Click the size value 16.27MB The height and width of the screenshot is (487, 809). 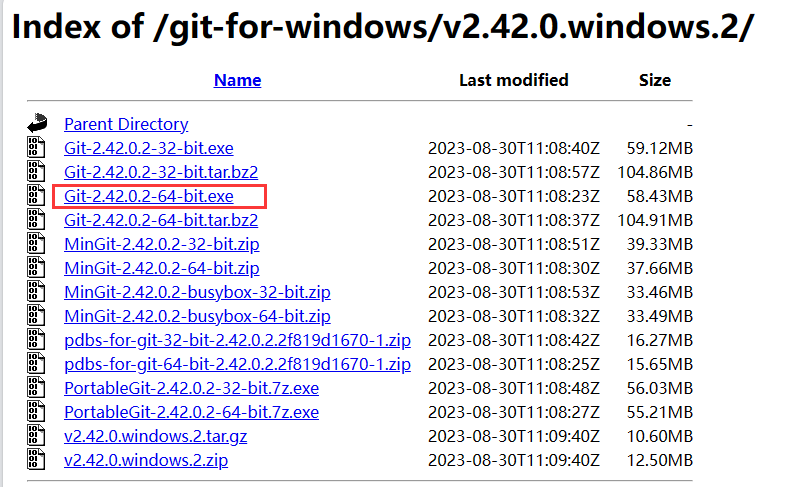tap(659, 340)
